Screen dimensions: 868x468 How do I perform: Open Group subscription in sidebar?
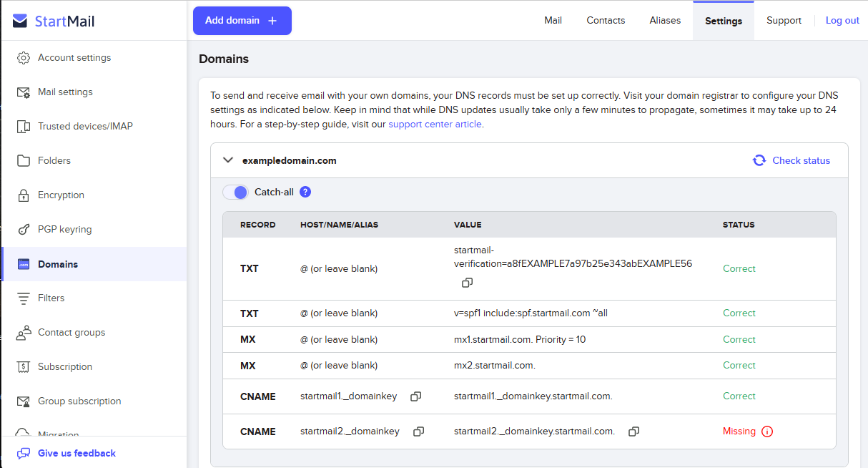(x=94, y=401)
